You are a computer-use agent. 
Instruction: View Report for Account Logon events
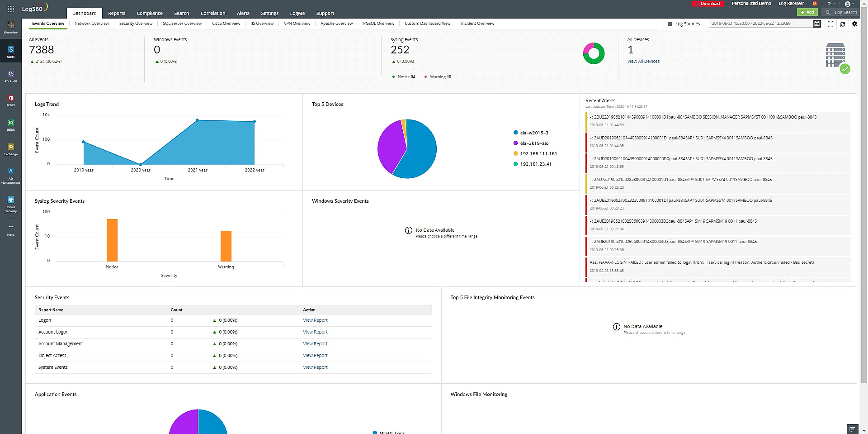315,332
